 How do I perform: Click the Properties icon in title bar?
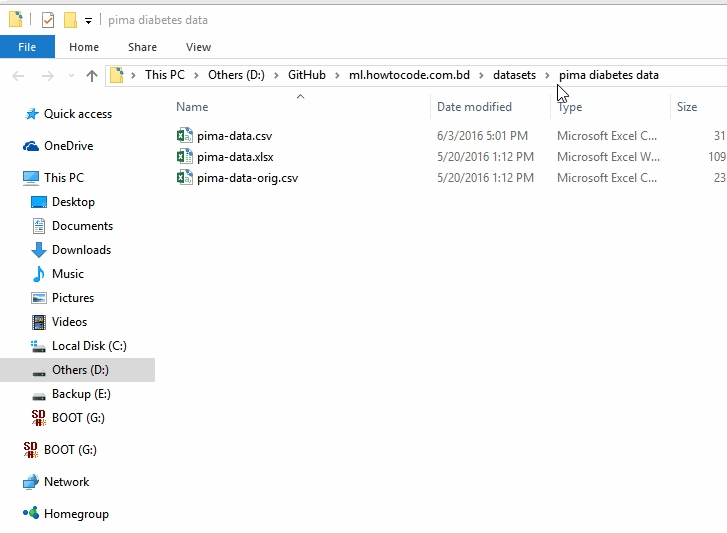(x=47, y=20)
